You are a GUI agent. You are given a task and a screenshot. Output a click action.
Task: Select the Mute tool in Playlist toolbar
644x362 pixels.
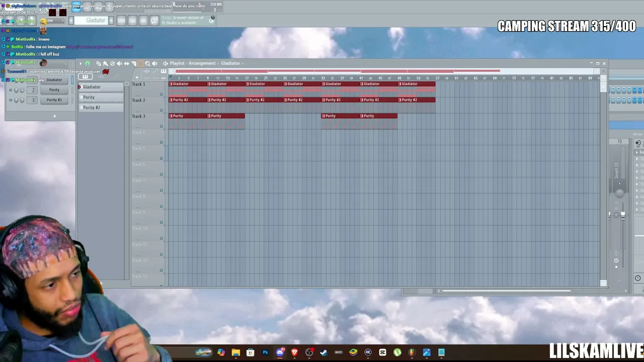pos(119,63)
